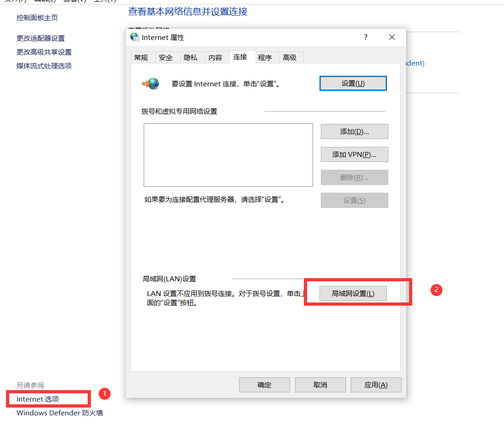Viewport: 504px width, 425px height.
Task: Click the 设置(U) button
Action: [x=353, y=83]
